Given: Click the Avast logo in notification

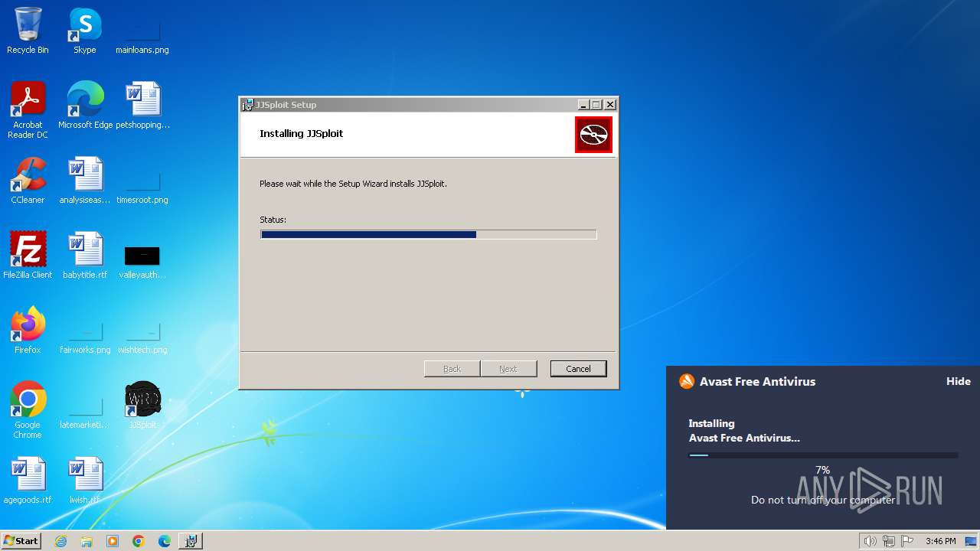Looking at the screenshot, I should click(687, 381).
